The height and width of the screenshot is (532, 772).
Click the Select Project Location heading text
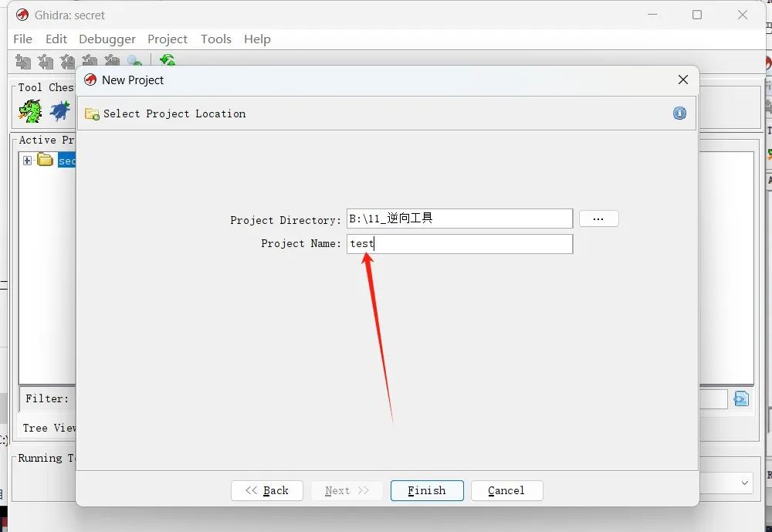pyautogui.click(x=174, y=114)
